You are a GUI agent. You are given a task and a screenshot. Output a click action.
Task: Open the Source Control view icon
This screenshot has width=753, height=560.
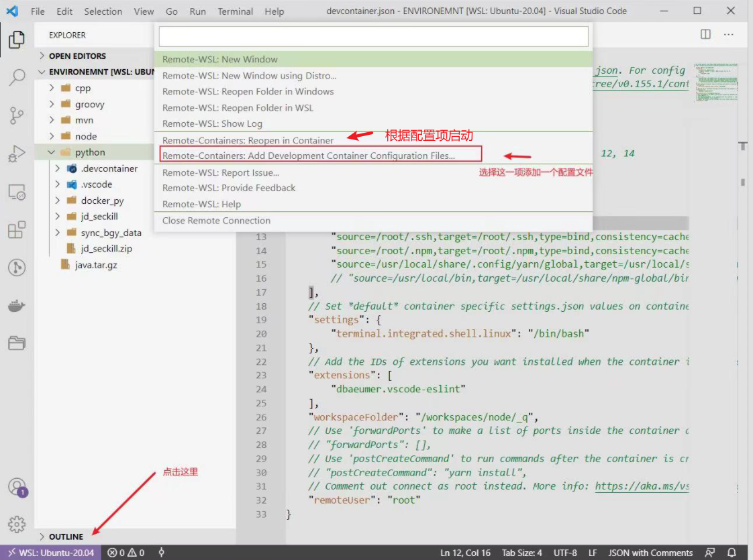[17, 115]
